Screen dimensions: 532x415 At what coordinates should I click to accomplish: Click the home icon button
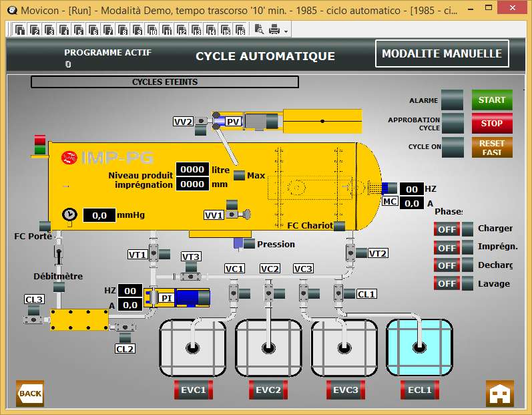499,393
